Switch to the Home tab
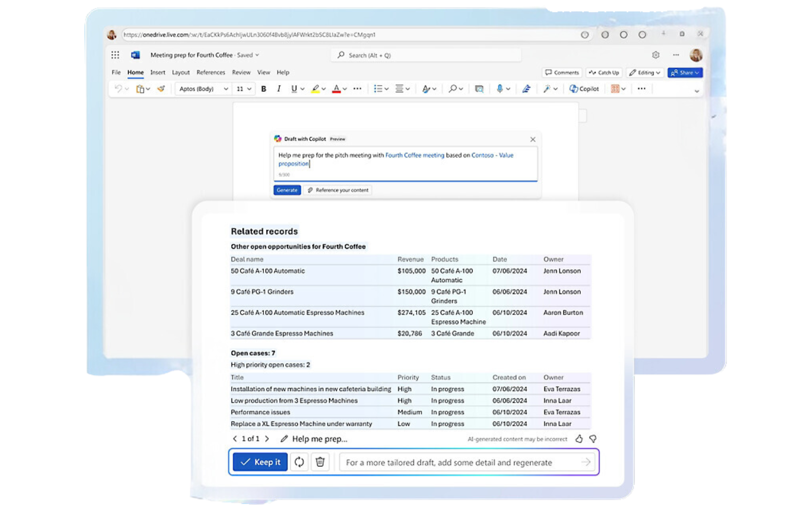812x513 pixels. click(x=135, y=73)
